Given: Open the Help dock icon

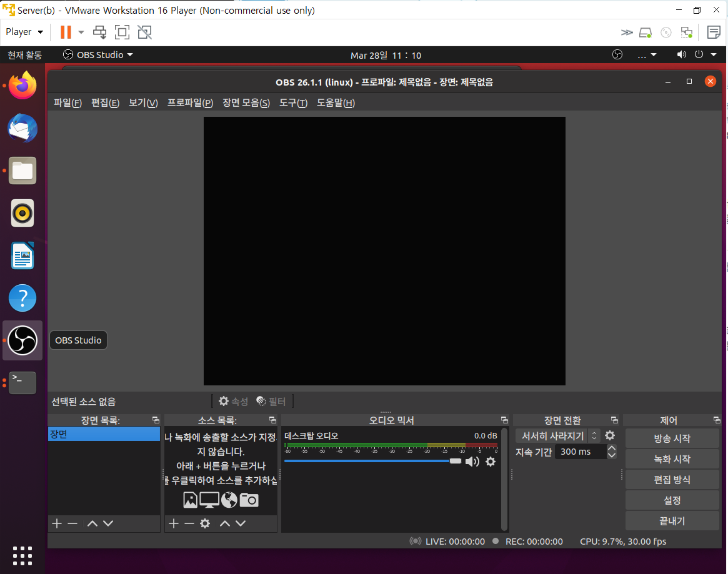Looking at the screenshot, I should coord(22,298).
